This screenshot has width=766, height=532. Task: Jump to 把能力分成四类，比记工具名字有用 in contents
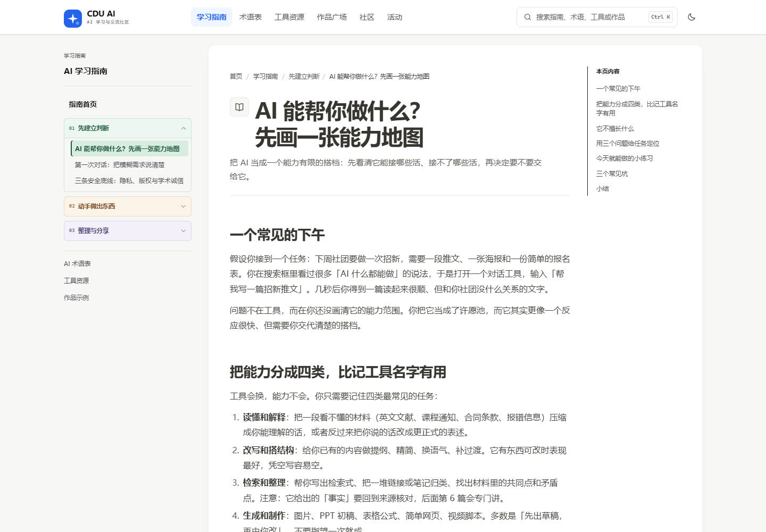(x=637, y=109)
